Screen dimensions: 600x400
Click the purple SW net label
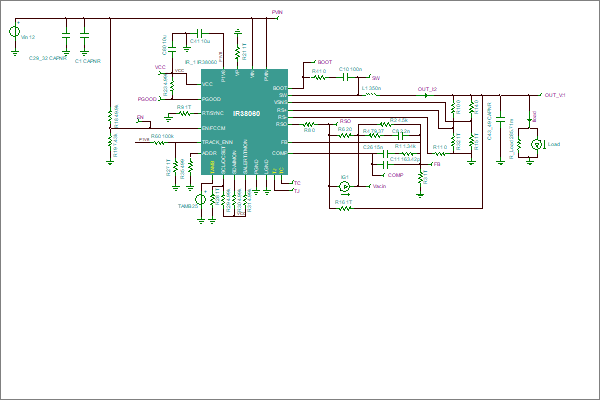point(376,78)
